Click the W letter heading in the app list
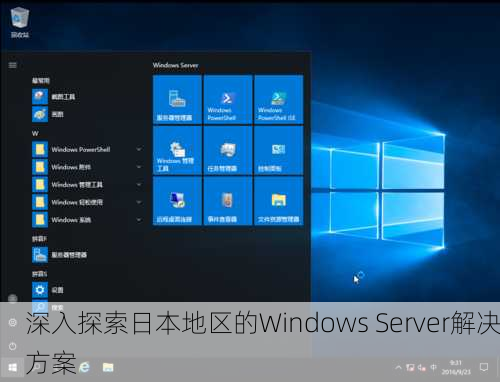 35,133
